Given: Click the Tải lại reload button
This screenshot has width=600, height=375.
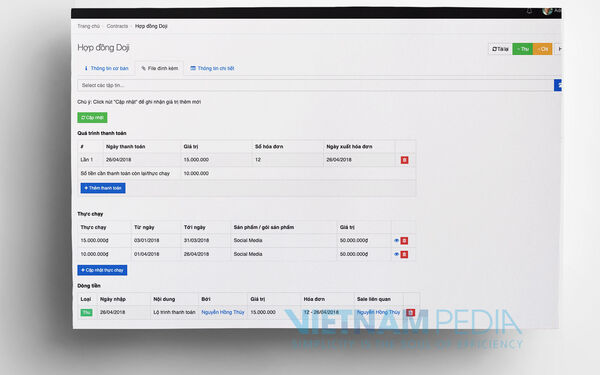Looking at the screenshot, I should click(500, 49).
